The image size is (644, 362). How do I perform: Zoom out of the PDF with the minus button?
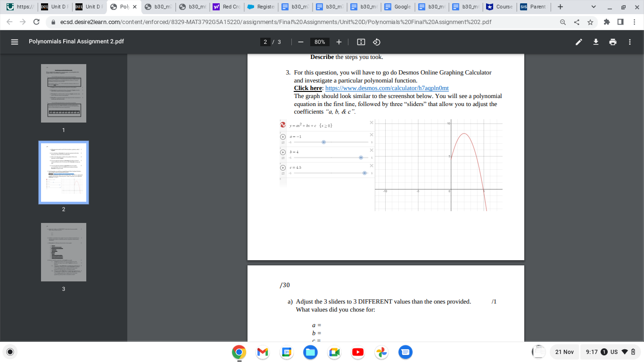coord(300,41)
